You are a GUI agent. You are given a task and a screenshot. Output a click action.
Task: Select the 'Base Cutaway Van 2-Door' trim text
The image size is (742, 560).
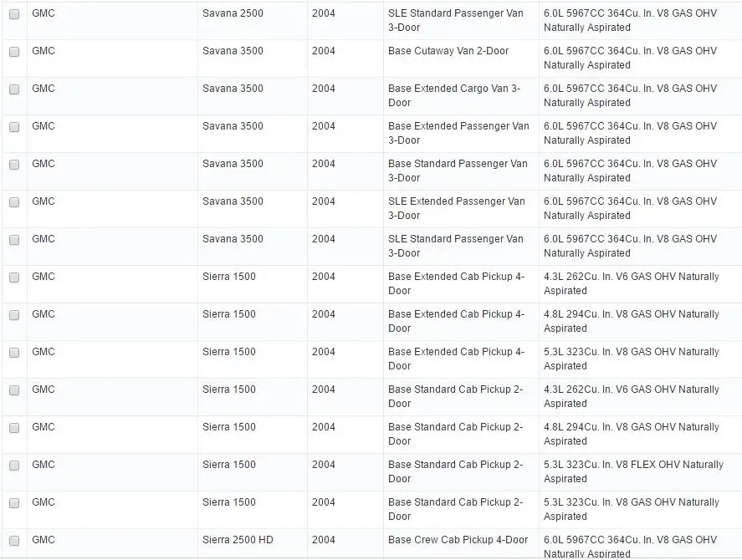pyautogui.click(x=448, y=51)
